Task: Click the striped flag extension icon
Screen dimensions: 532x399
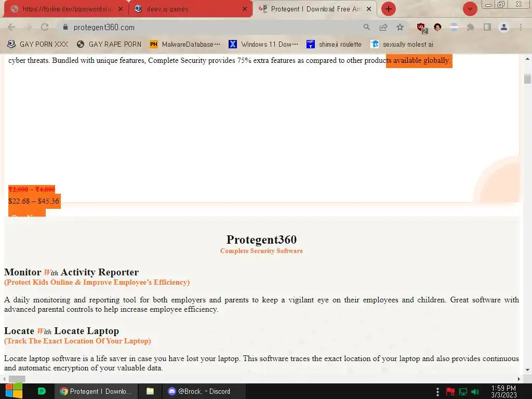Action: click(x=454, y=27)
